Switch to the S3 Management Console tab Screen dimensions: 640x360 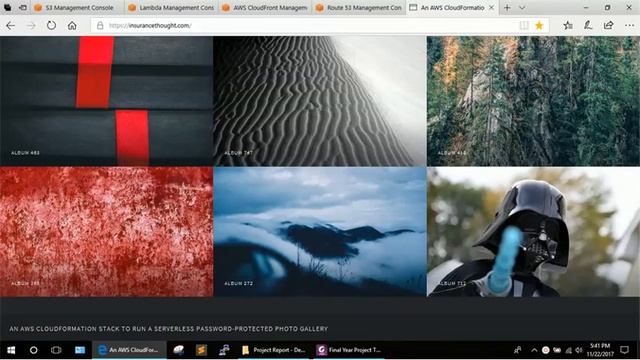[78, 8]
